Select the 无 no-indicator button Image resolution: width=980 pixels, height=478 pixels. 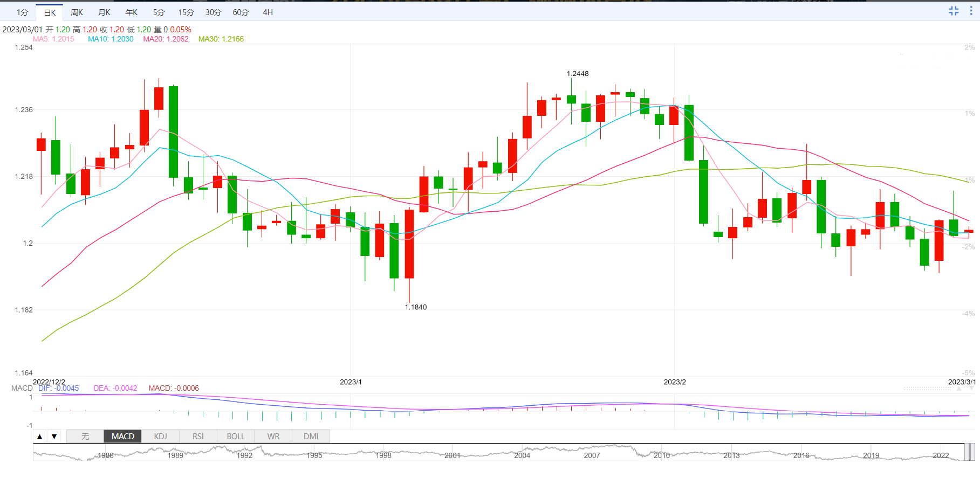(x=85, y=437)
